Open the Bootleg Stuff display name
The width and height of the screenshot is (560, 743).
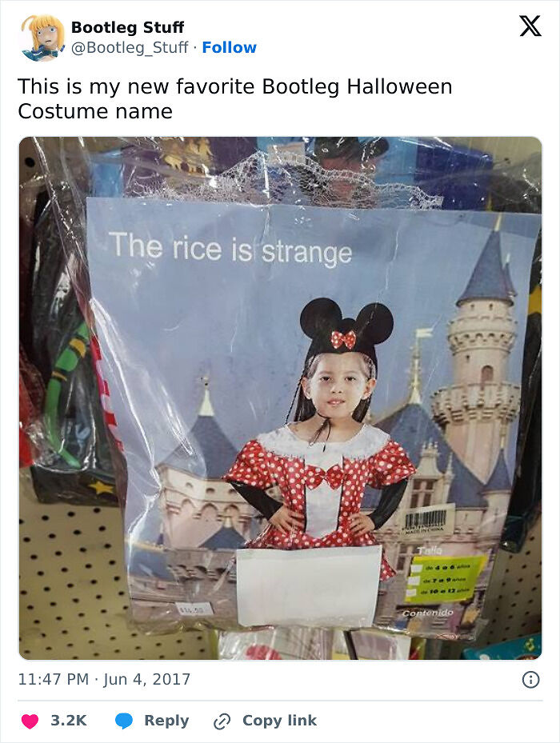click(x=127, y=27)
